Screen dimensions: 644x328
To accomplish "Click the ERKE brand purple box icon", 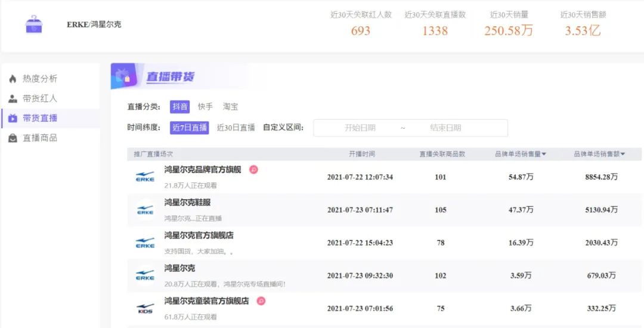I will click(33, 24).
